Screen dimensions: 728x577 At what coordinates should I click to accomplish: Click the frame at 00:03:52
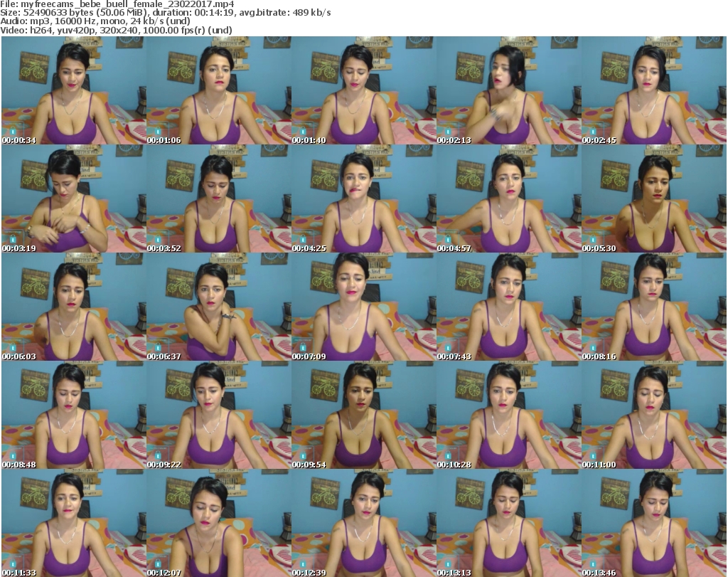[219, 198]
